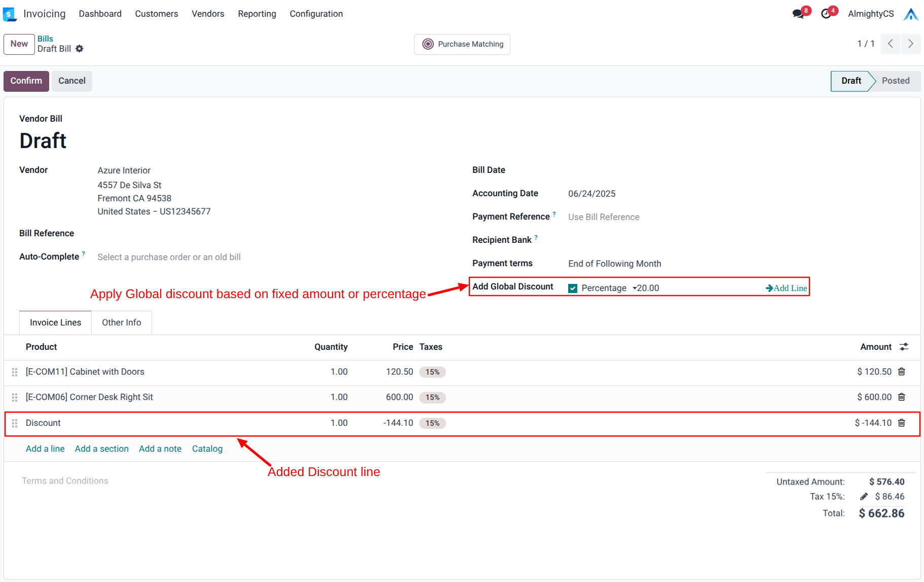Delete the Corner Desk Right Sit line
This screenshot has height=582, width=924.
click(901, 397)
